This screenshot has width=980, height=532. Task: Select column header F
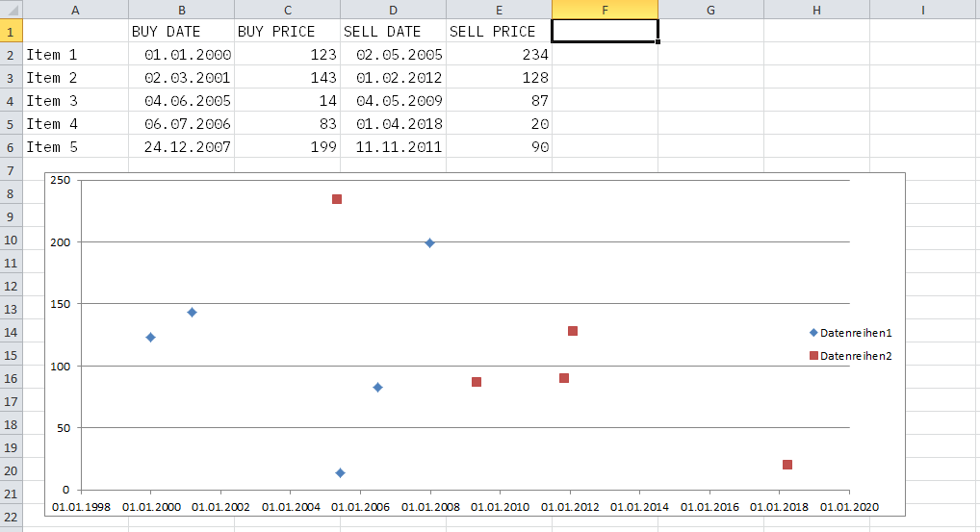605,10
